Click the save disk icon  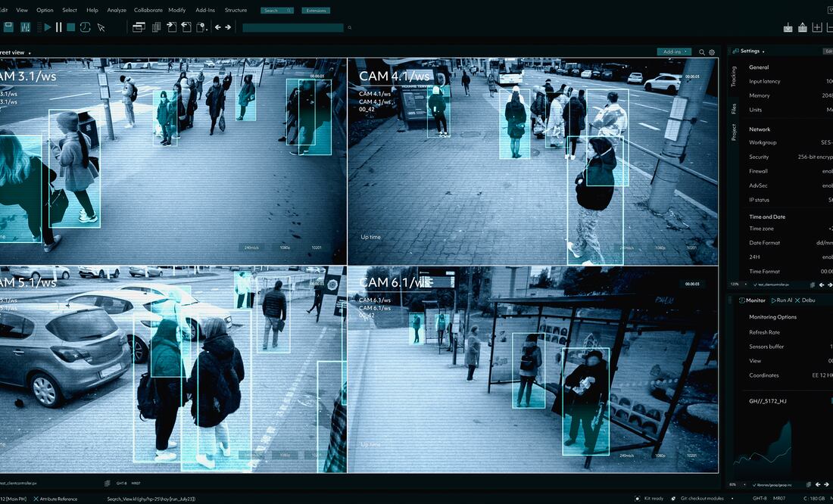pyautogui.click(x=8, y=27)
